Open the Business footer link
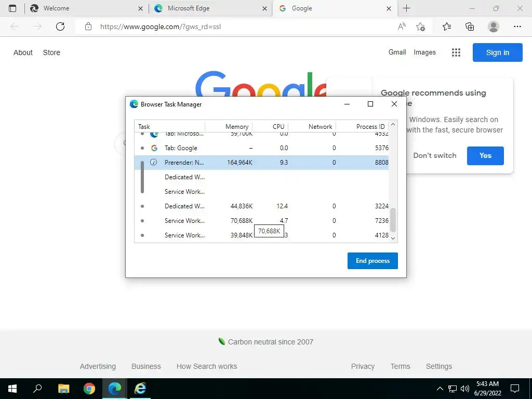Screen dimensions: 532x399 [146, 366]
